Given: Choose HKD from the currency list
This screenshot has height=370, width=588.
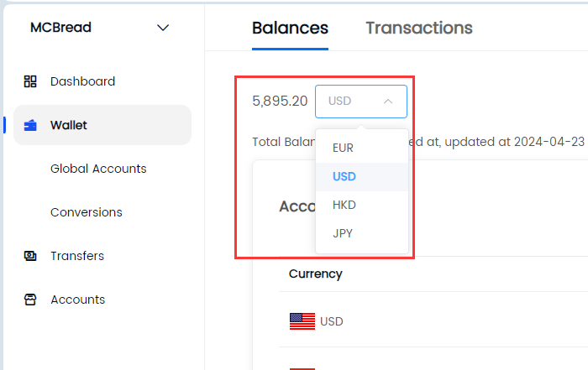Looking at the screenshot, I should [x=344, y=205].
